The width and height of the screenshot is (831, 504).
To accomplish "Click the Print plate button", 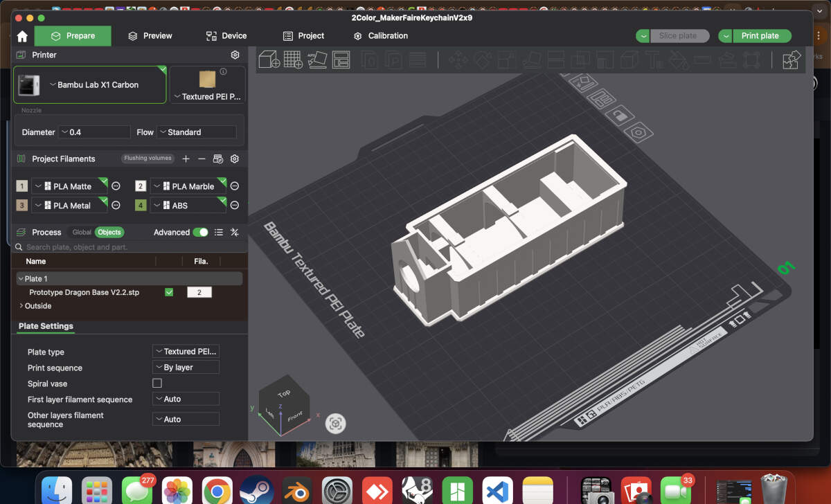I will pos(762,36).
